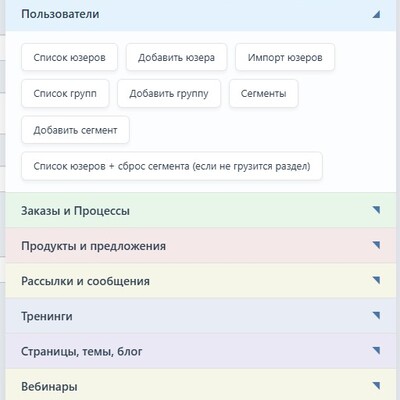
Task: Select the Вебинары header title
Action: click(x=49, y=387)
